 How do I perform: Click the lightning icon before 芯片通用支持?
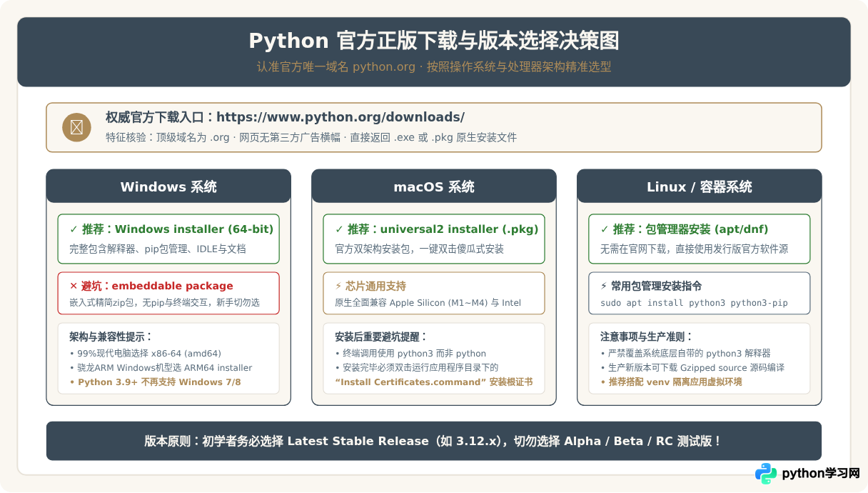tap(338, 286)
